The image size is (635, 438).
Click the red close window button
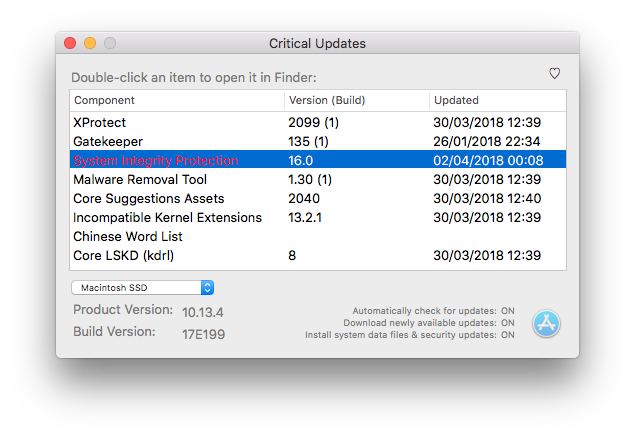click(x=70, y=43)
